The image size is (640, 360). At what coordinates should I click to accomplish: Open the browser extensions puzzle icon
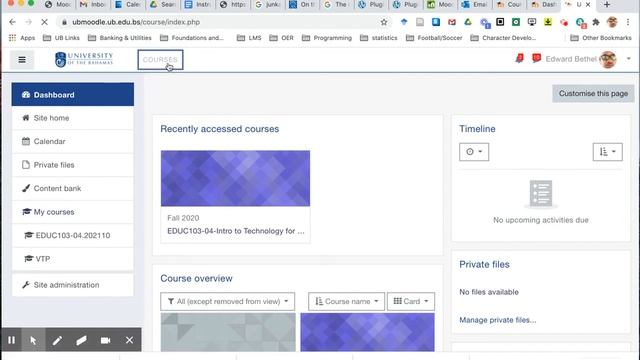(596, 22)
